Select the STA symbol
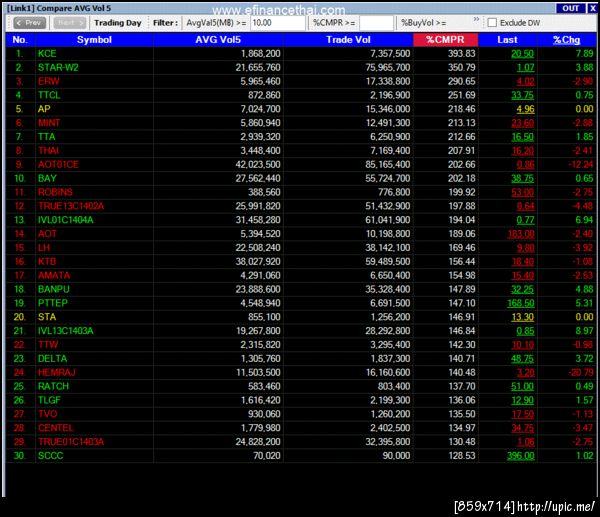 click(47, 317)
